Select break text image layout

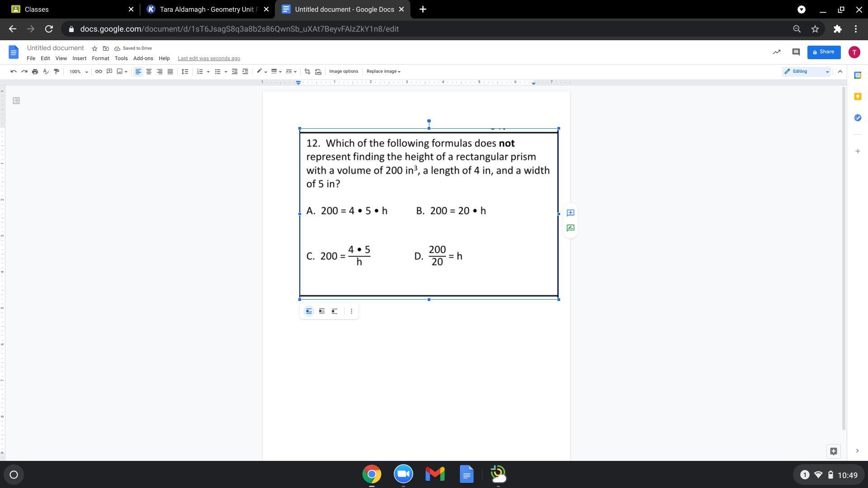pos(335,311)
